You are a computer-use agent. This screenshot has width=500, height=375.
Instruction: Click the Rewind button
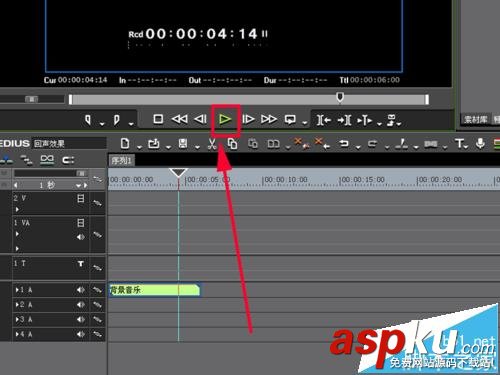click(179, 119)
